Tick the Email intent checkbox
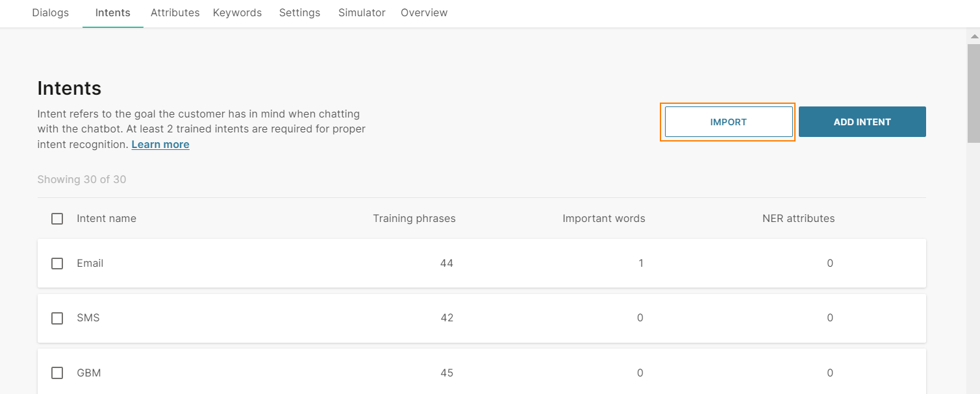This screenshot has height=394, width=980. pyautogui.click(x=57, y=264)
